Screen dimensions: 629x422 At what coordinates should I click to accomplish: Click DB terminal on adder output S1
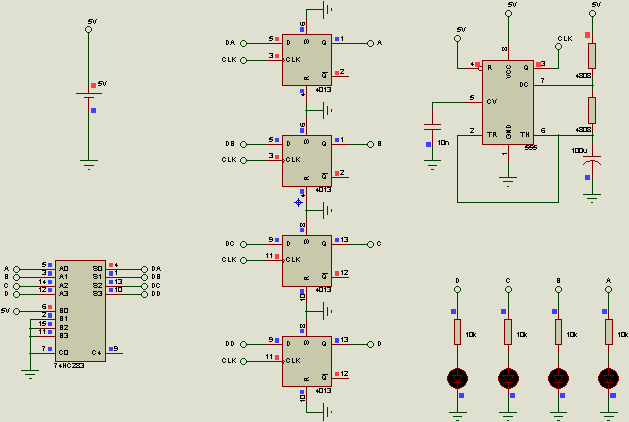click(x=144, y=278)
